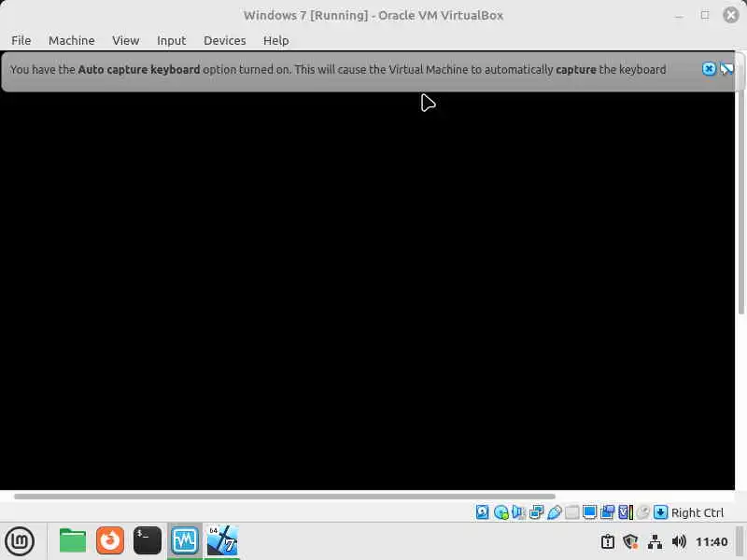Dismiss the Auto capture keyboard notification
The height and width of the screenshot is (560, 747).
pyautogui.click(x=709, y=69)
